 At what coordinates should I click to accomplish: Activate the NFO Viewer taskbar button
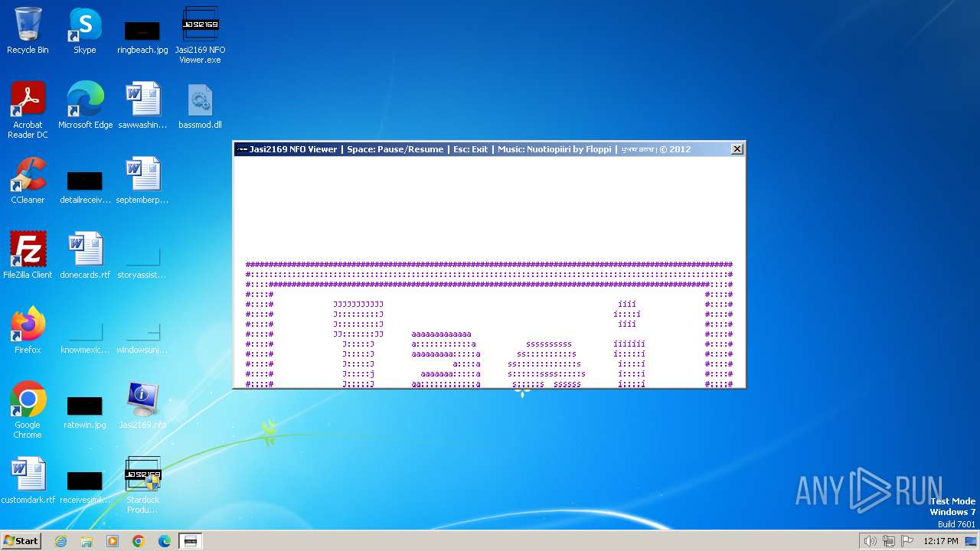coord(191,541)
